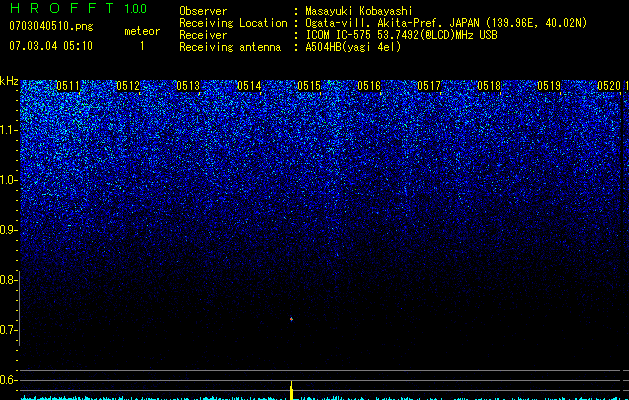
Task: Click the Receiver label
Action: pos(203,35)
